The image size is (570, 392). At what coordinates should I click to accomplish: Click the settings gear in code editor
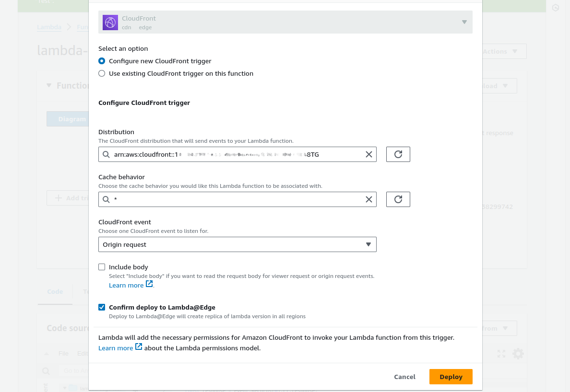(518, 354)
